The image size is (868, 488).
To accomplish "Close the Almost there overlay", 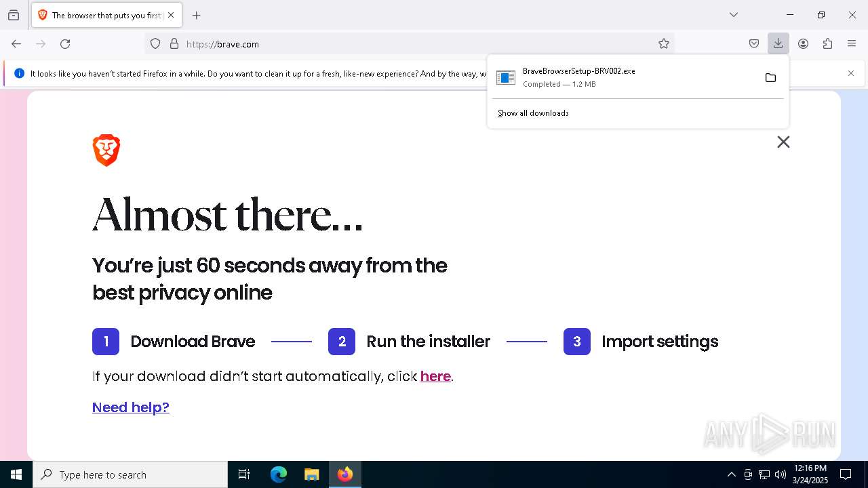I will click(x=783, y=142).
